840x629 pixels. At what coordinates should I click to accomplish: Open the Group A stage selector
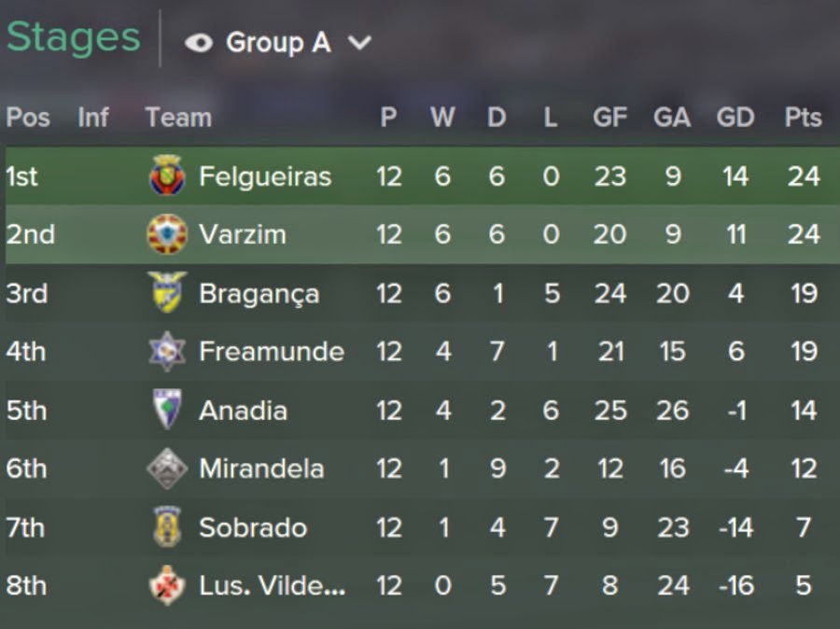(x=278, y=43)
